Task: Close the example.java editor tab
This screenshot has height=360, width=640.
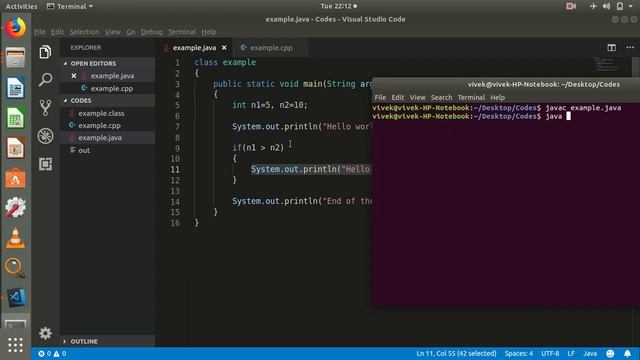Action: click(x=224, y=48)
